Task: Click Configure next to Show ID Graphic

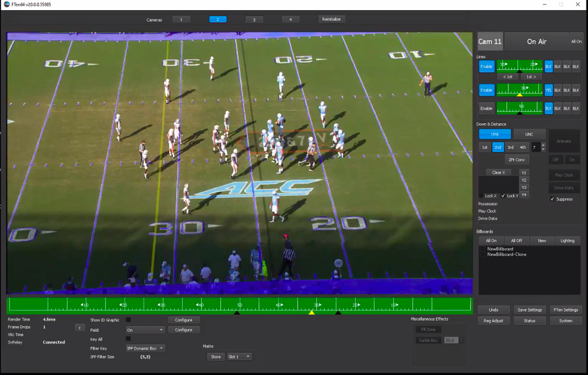Action: [183, 320]
